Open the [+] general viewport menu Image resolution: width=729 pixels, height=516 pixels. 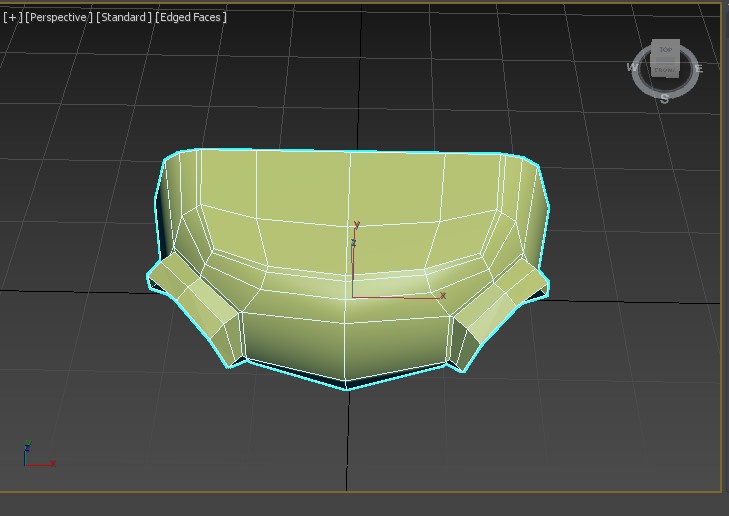[x=11, y=17]
